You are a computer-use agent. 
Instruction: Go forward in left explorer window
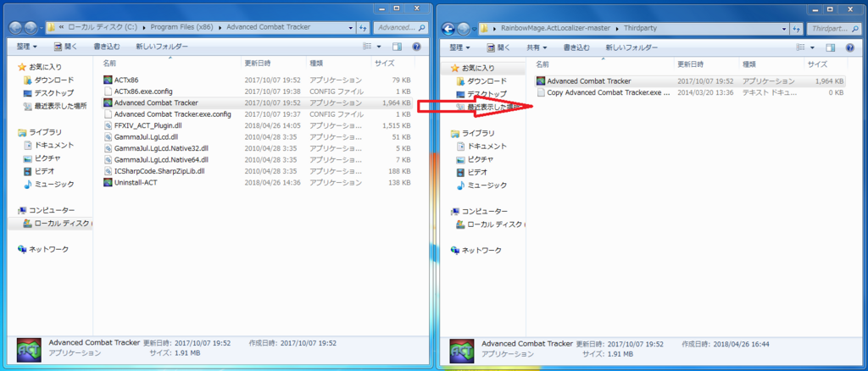31,27
